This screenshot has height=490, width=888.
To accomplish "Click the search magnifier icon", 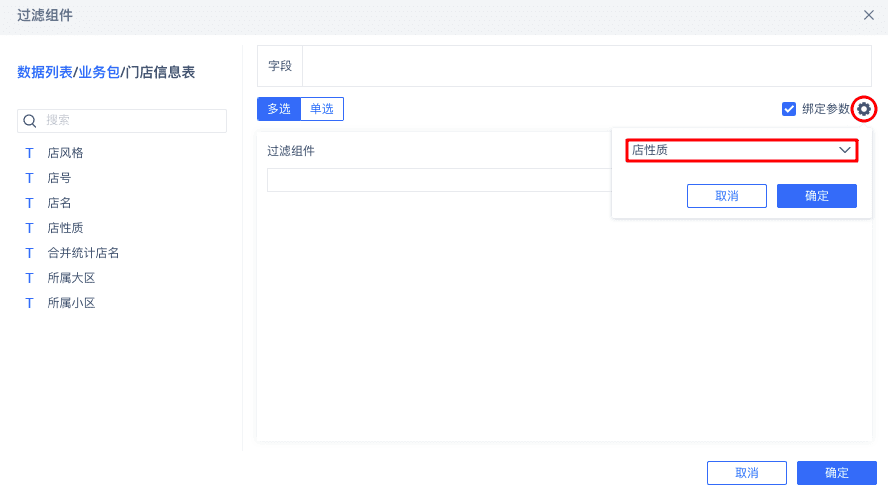I will point(30,121).
